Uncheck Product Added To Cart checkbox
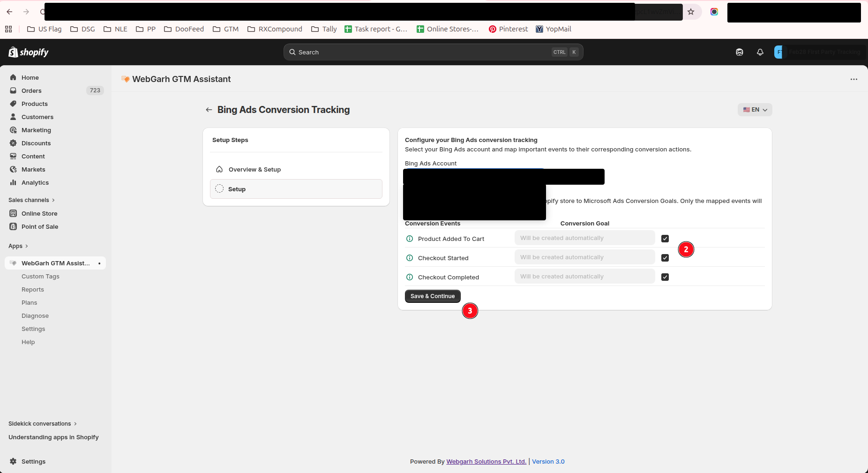Image resolution: width=868 pixels, height=473 pixels. (665, 239)
